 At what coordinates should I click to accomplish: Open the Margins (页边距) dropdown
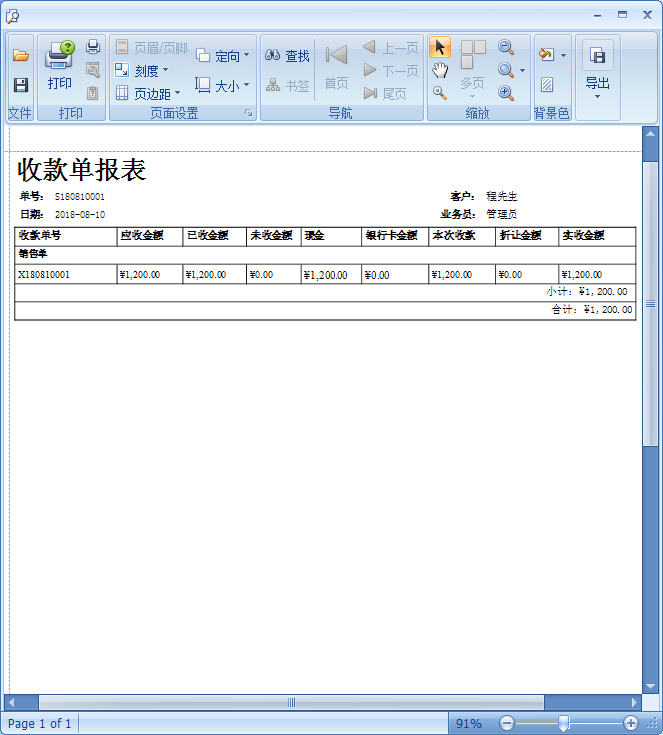pos(147,93)
